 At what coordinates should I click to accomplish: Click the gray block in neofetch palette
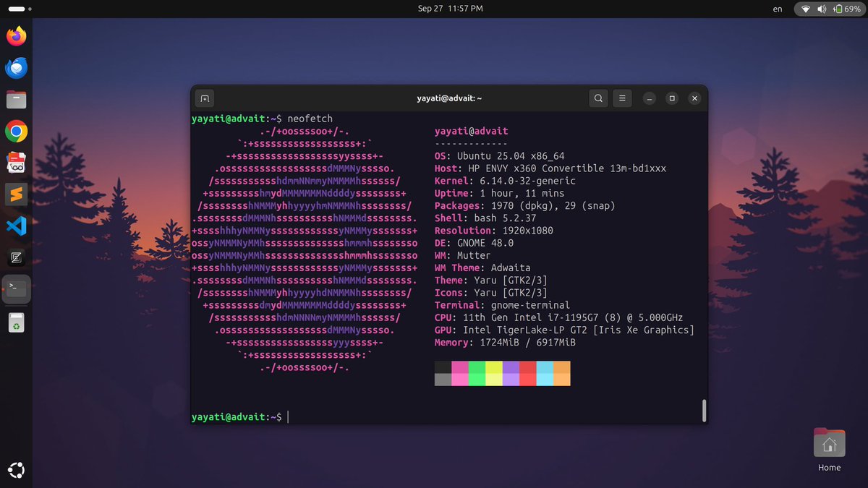tap(443, 380)
